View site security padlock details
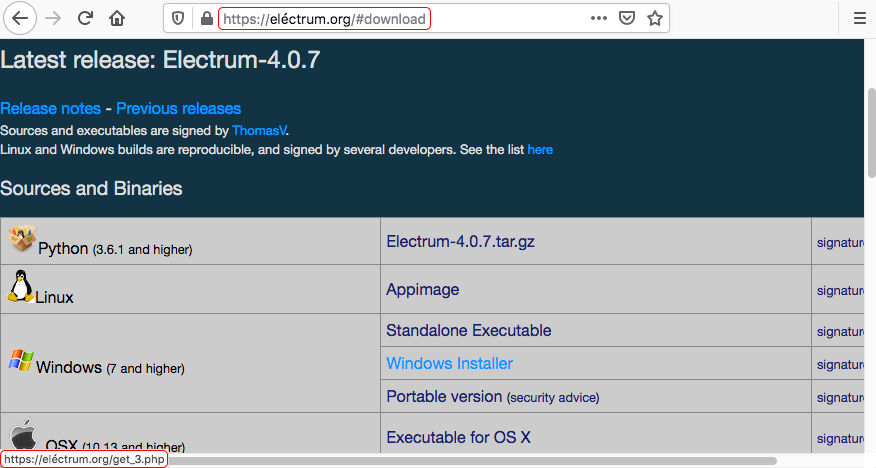The image size is (876, 468). click(206, 19)
